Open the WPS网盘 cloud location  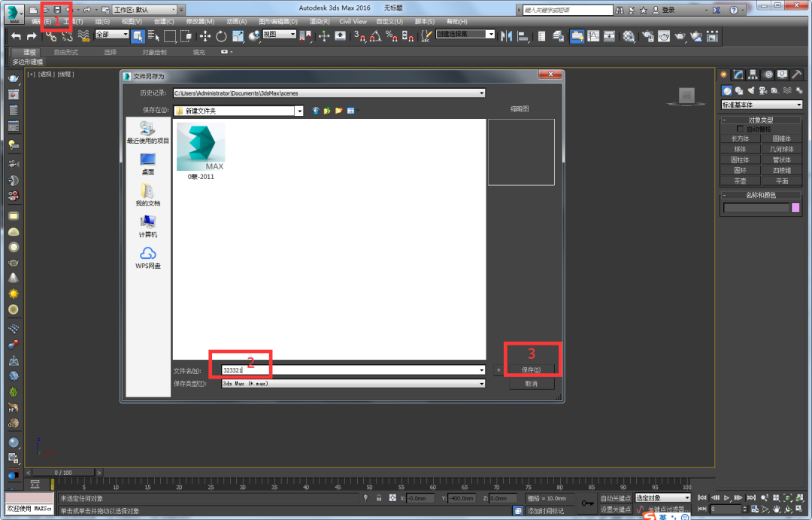pyautogui.click(x=148, y=257)
